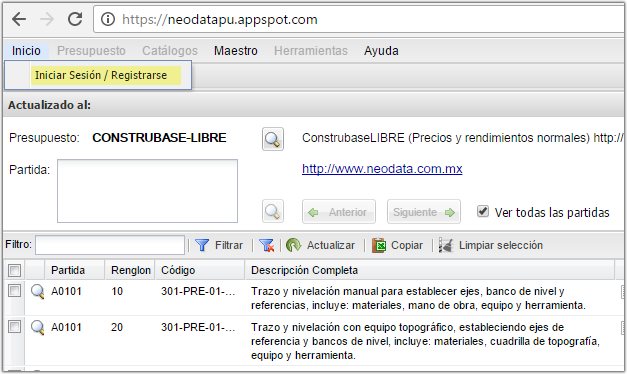Choose Iniciar Sesión / Registrarse

[x=101, y=75]
